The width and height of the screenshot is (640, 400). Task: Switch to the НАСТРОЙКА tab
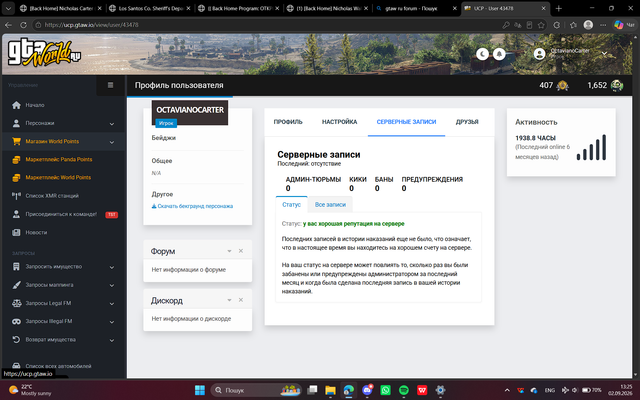pos(339,122)
